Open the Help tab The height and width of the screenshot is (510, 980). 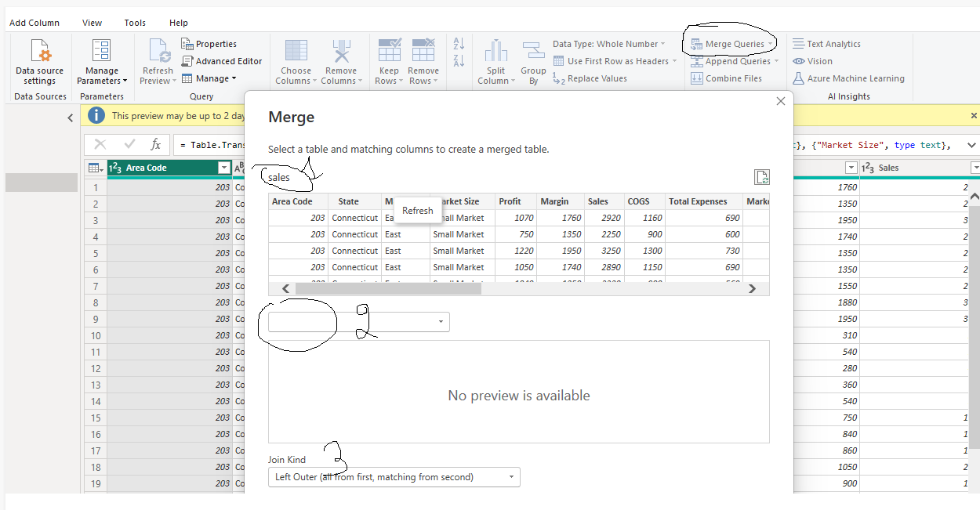(179, 23)
